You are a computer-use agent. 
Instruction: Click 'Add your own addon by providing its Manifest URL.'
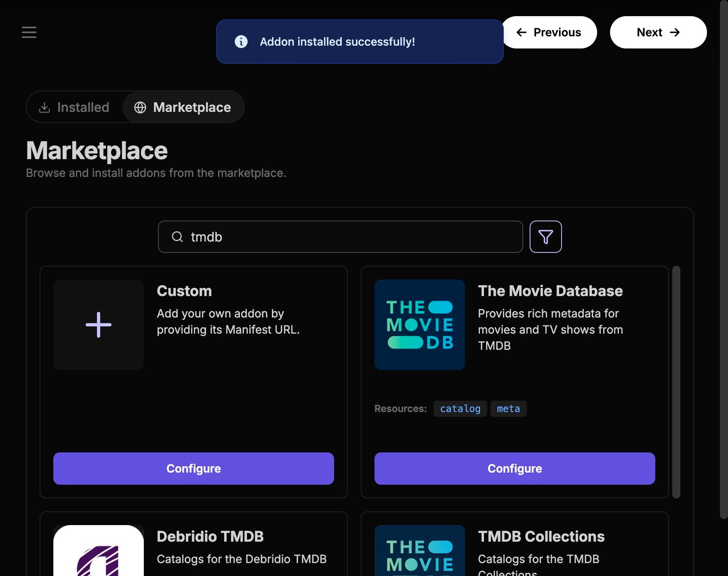pos(228,322)
